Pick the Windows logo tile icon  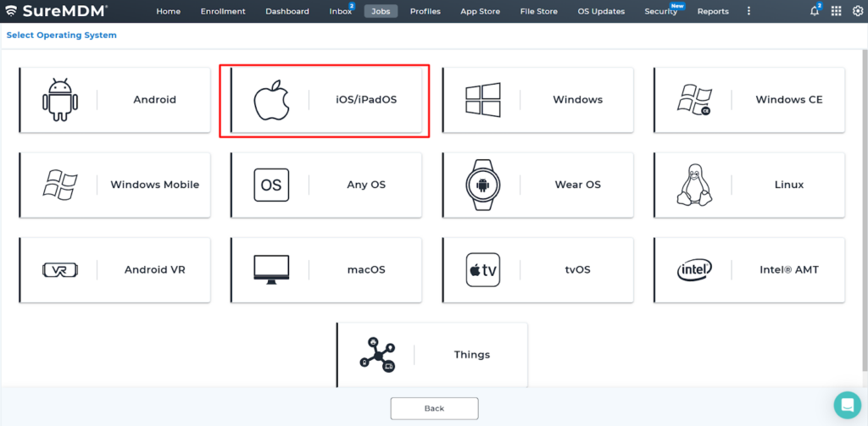pyautogui.click(x=482, y=100)
